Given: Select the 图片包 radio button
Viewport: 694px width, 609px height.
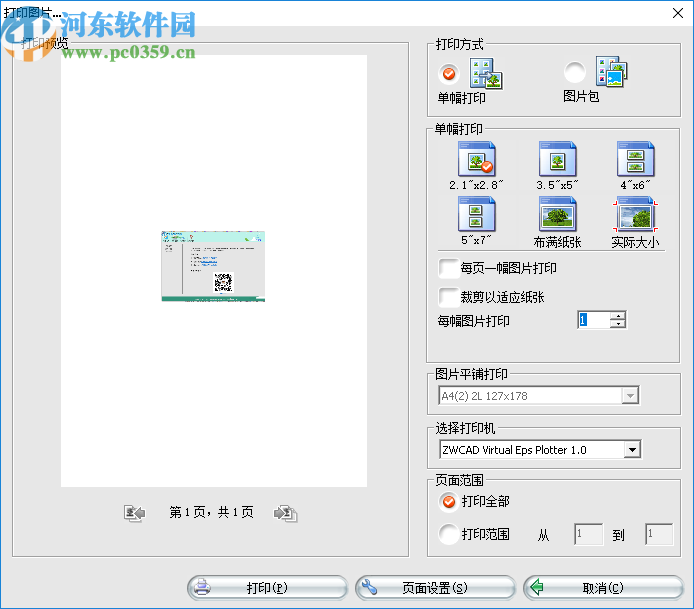Looking at the screenshot, I should pos(574,72).
